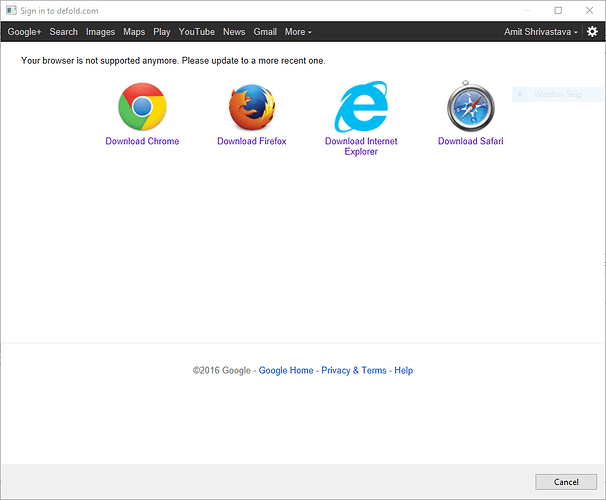This screenshot has width=606, height=500.
Task: Select Play in the navigation bar
Action: click(x=162, y=32)
